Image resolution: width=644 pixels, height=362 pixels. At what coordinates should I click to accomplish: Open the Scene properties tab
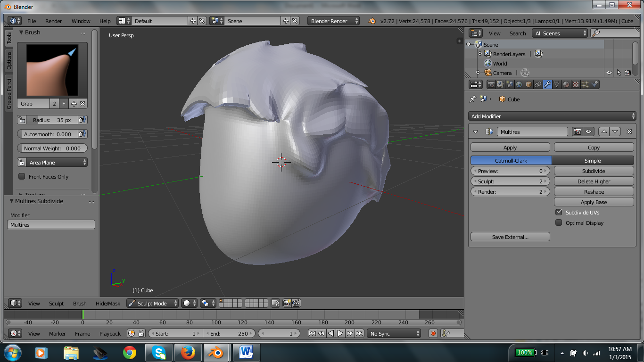510,85
